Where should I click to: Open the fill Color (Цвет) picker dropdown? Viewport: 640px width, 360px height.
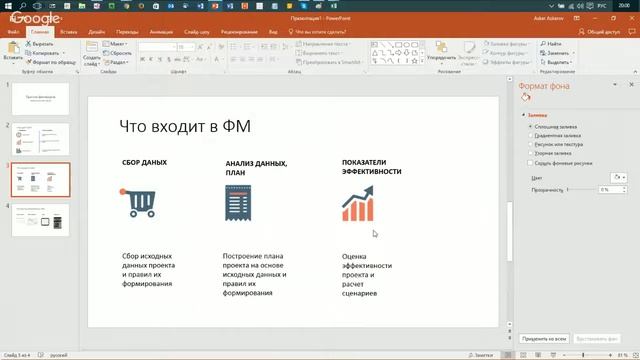point(618,178)
